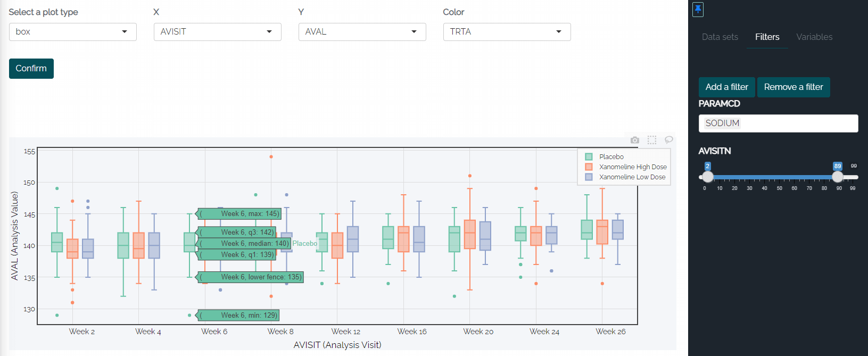Viewport: 868px width, 356px height.
Task: Click the AVISITN upper slider handle
Action: pos(838,177)
